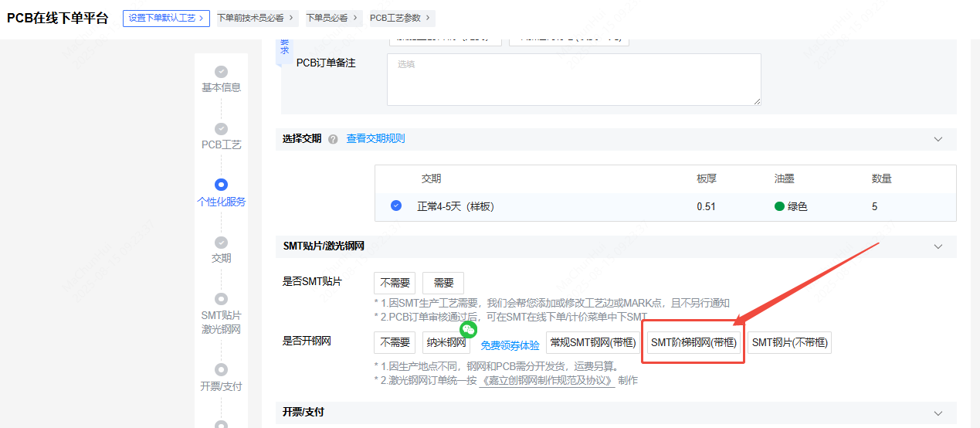Click the green 绿色 ink color dot

coord(779,206)
